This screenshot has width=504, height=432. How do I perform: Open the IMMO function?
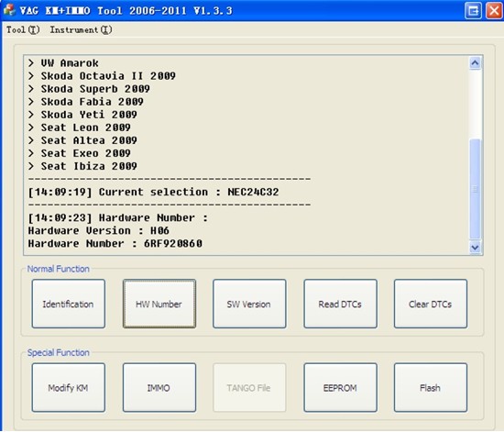coord(159,387)
